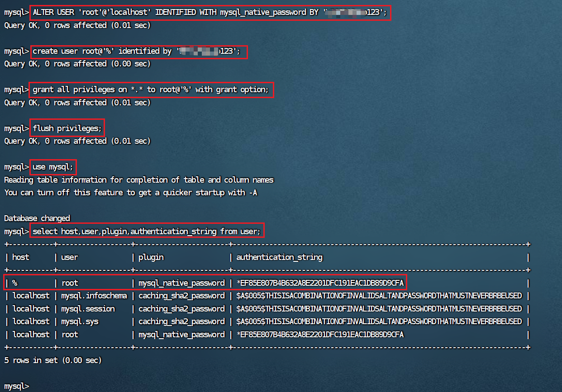Click the ALTER USER 'root'@'localhost' command text

click(210, 13)
